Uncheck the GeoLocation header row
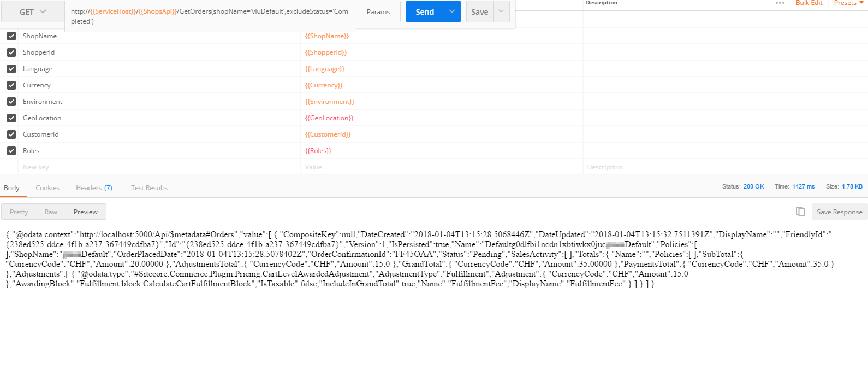868x387 pixels. [x=11, y=118]
